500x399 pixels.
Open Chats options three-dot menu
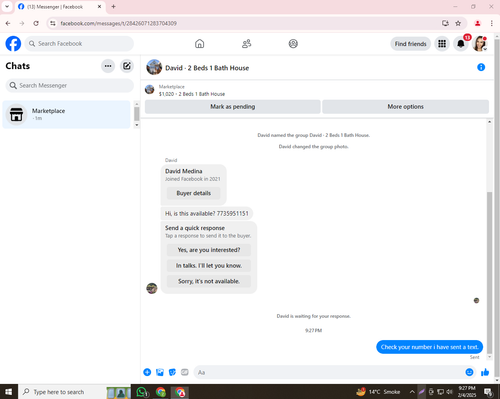pos(108,66)
